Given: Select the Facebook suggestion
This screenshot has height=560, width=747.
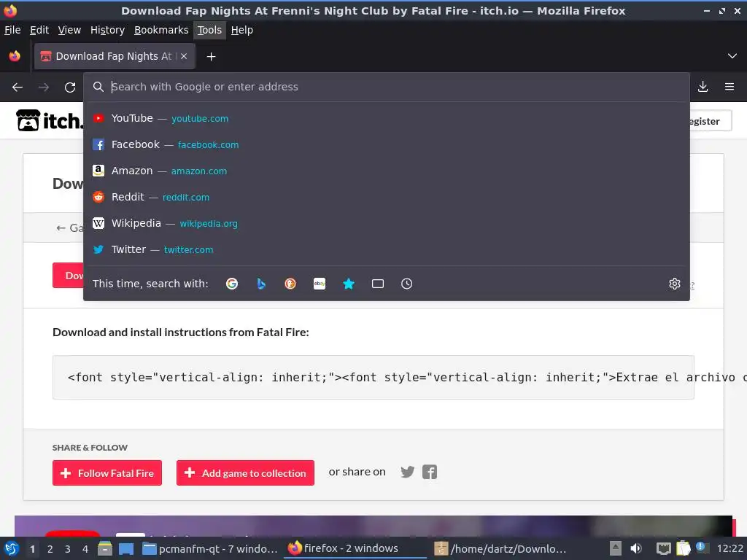Looking at the screenshot, I should pos(387,145).
